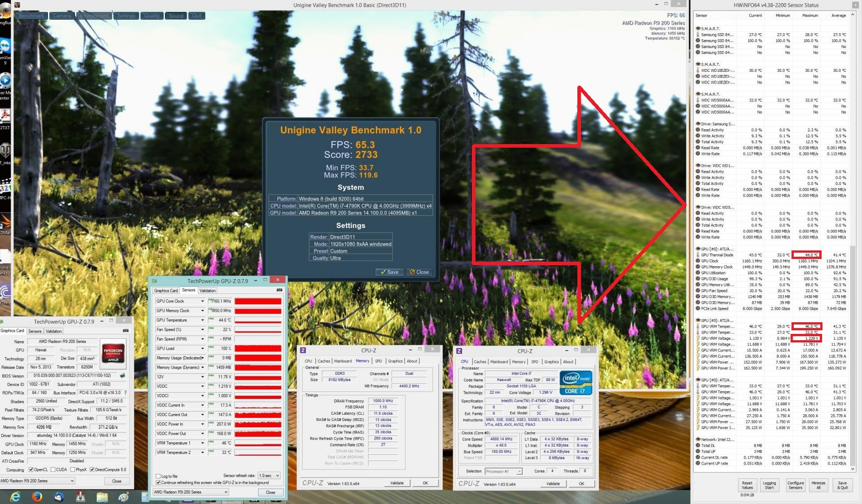Open the VDDC sensor dropdown in GPU-Z
Image resolution: width=862 pixels, height=504 pixels.
click(202, 386)
